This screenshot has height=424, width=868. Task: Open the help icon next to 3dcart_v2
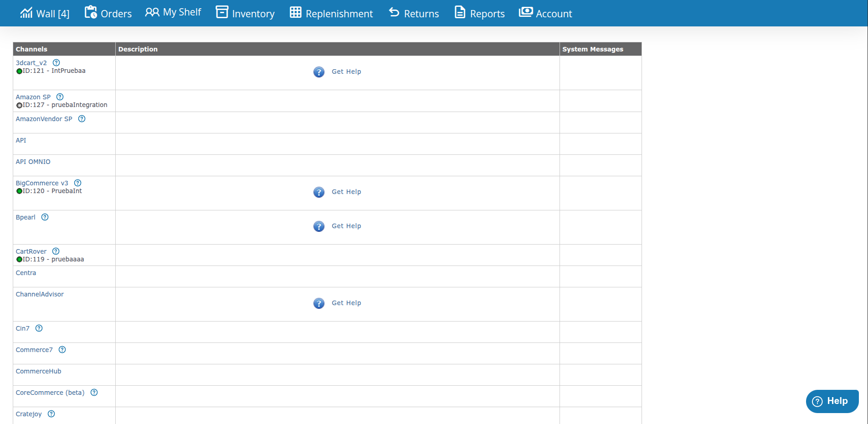pyautogui.click(x=56, y=62)
